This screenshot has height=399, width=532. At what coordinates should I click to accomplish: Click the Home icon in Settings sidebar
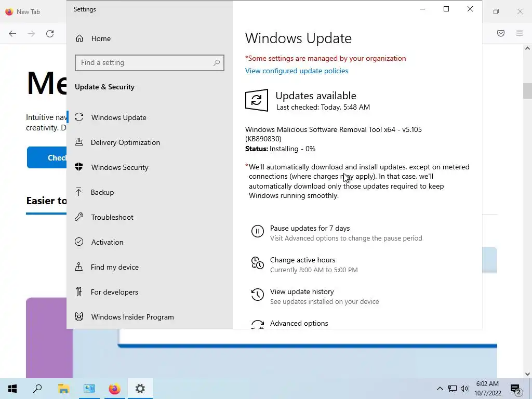tap(79, 38)
